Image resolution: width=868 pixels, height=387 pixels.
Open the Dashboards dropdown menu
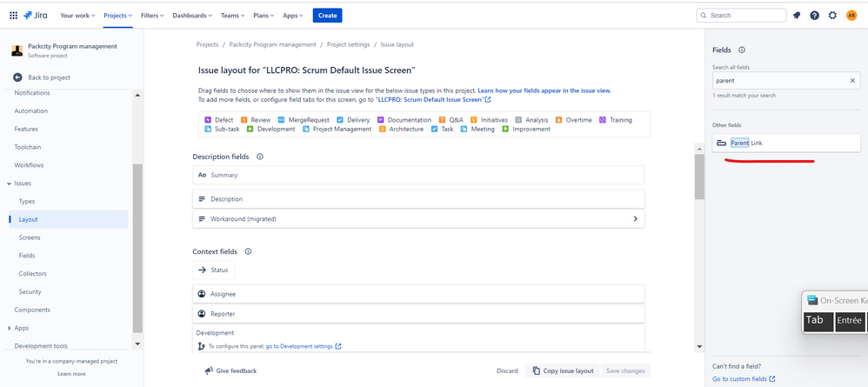[192, 16]
